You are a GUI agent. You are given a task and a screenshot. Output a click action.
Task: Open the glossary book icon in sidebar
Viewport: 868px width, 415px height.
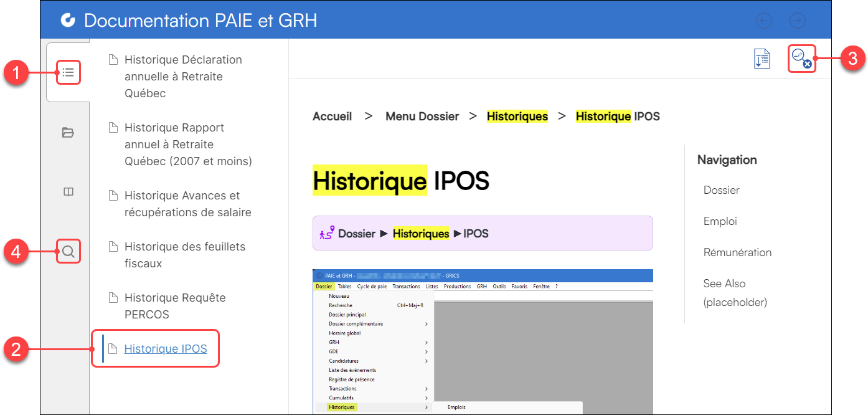68,192
